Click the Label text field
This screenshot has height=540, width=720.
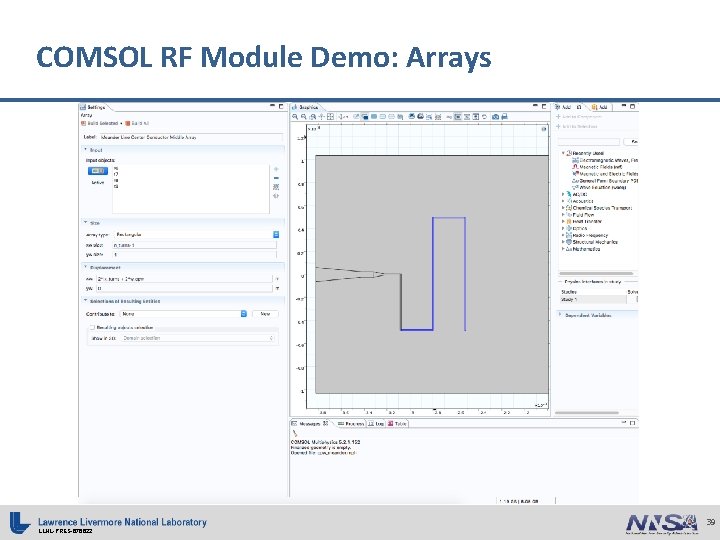point(191,137)
